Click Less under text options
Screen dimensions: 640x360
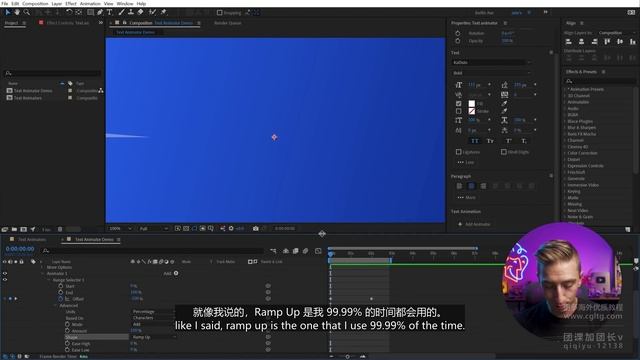tap(466, 162)
